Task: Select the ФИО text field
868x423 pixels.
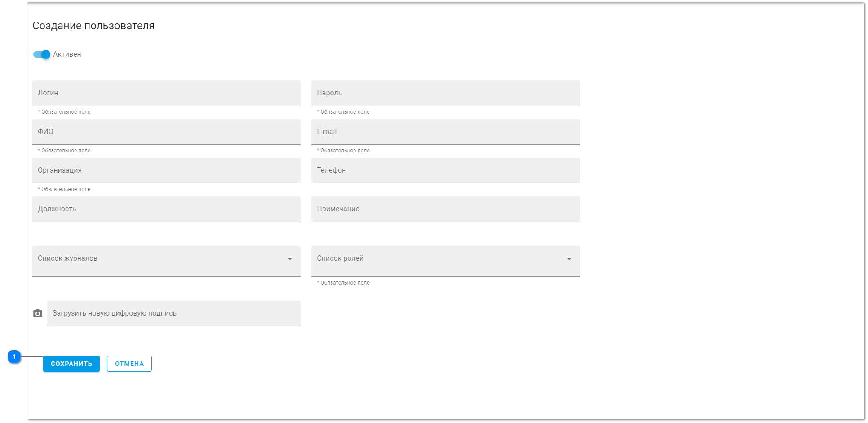Action: tap(166, 132)
